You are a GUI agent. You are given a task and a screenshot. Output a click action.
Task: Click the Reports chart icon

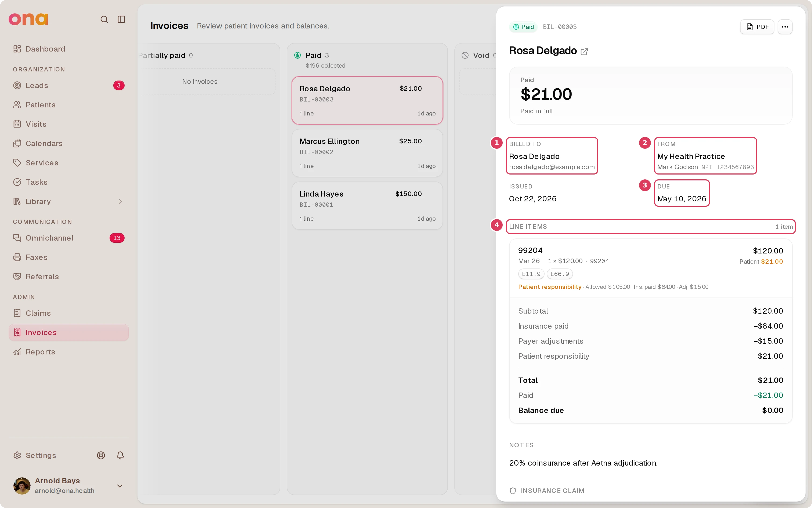click(x=17, y=352)
